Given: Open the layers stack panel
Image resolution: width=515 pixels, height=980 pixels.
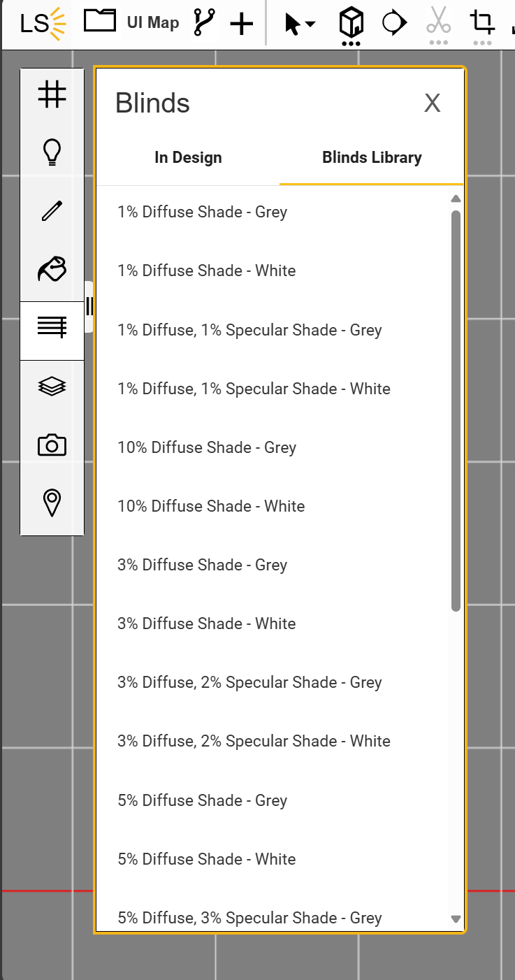Looking at the screenshot, I should pyautogui.click(x=52, y=386).
